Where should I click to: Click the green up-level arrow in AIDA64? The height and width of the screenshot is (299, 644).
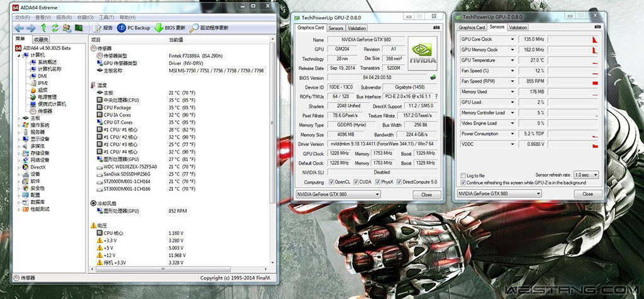coord(43,28)
